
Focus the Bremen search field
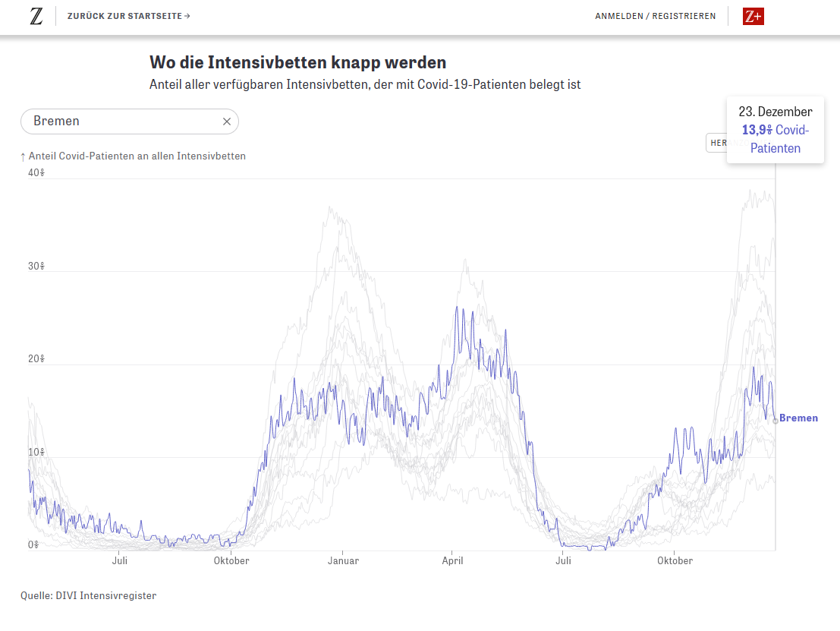point(121,121)
